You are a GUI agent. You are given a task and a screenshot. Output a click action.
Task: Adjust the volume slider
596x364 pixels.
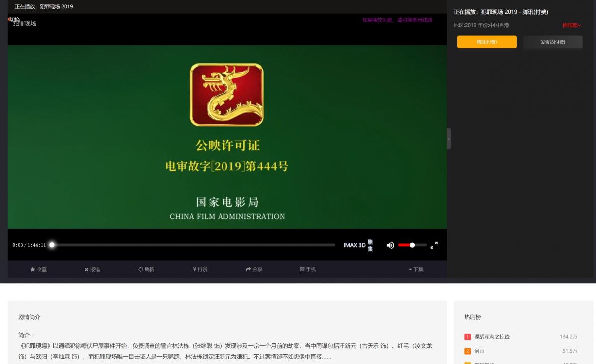(412, 245)
